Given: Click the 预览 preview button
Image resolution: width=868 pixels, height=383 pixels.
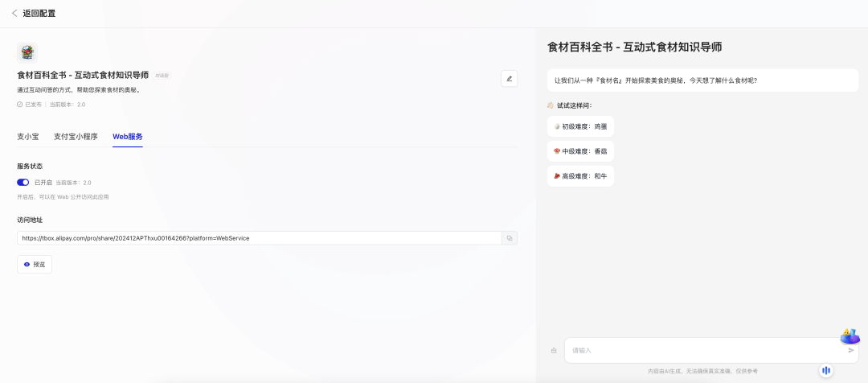Looking at the screenshot, I should [x=35, y=265].
